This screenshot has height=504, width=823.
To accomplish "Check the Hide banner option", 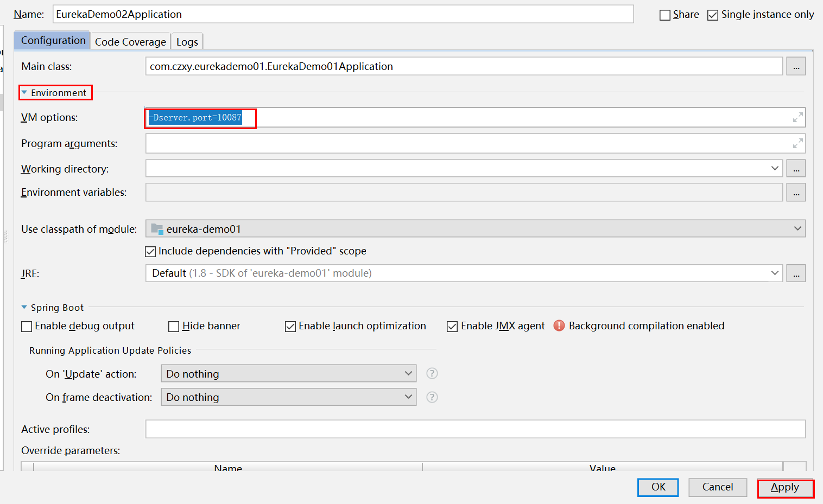I will coord(174,326).
